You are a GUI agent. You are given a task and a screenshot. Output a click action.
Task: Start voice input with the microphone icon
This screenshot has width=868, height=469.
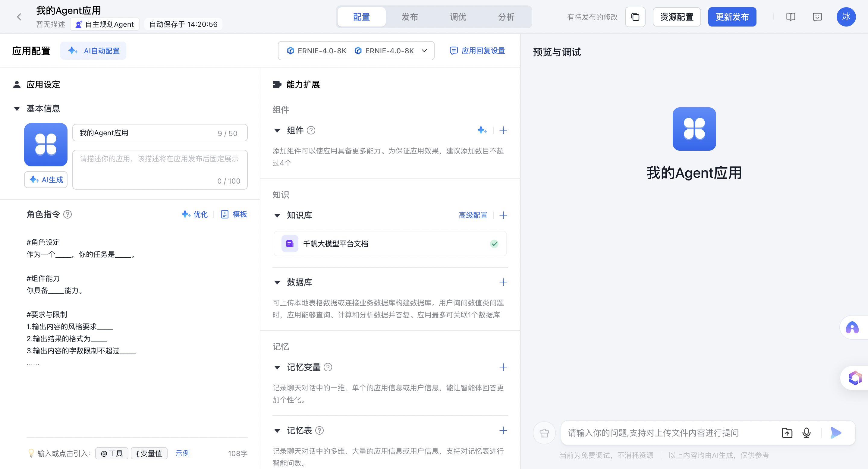pos(806,433)
